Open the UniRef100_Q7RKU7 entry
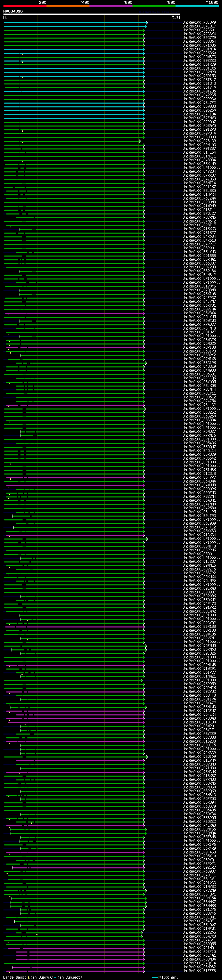 click(x=199, y=175)
